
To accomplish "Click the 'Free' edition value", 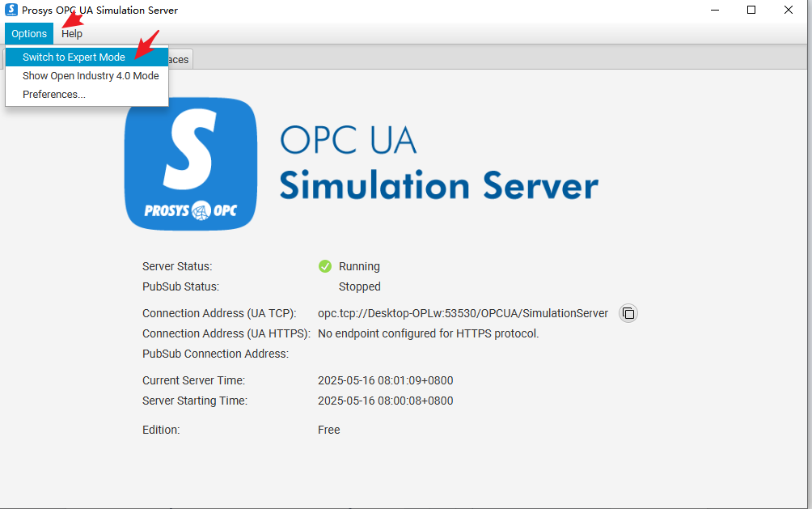I will (329, 430).
